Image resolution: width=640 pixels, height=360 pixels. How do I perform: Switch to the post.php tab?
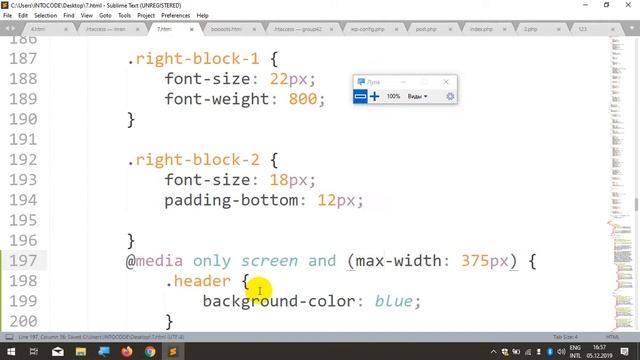tap(426, 29)
